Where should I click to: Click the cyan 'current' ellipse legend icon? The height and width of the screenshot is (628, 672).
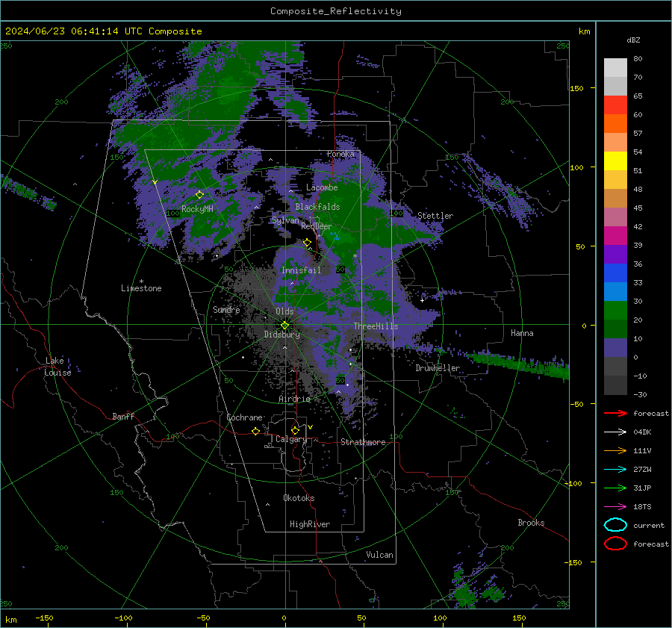615,525
